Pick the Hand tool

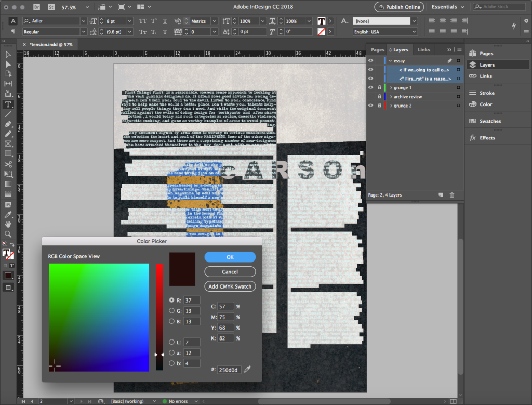(8, 224)
